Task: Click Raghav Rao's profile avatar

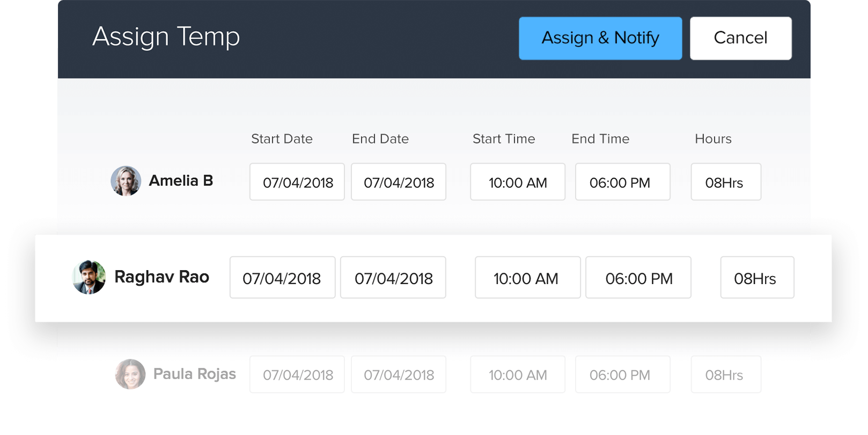Action: coord(89,277)
